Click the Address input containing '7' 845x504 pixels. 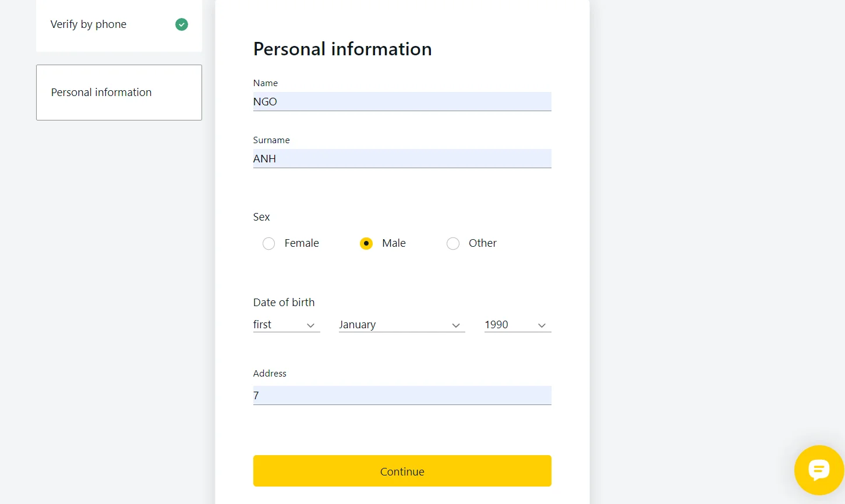pyautogui.click(x=402, y=395)
